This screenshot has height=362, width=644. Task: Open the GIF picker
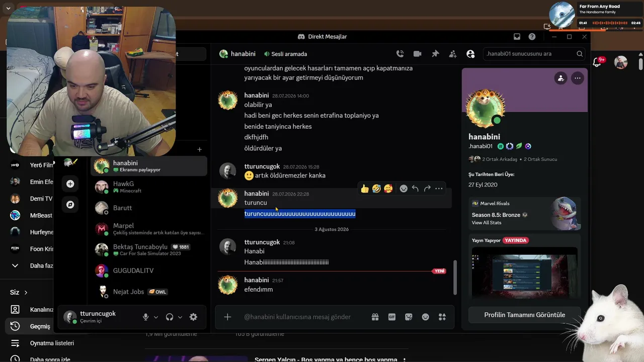coord(392,317)
